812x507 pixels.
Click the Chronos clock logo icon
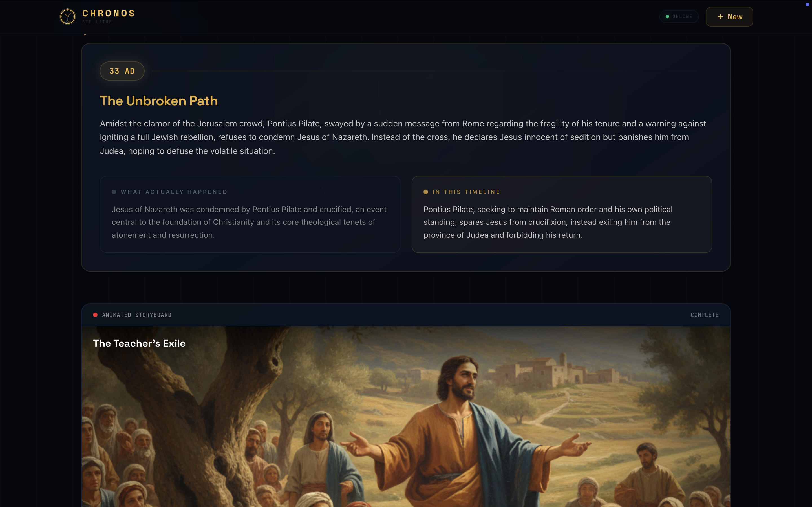click(67, 16)
